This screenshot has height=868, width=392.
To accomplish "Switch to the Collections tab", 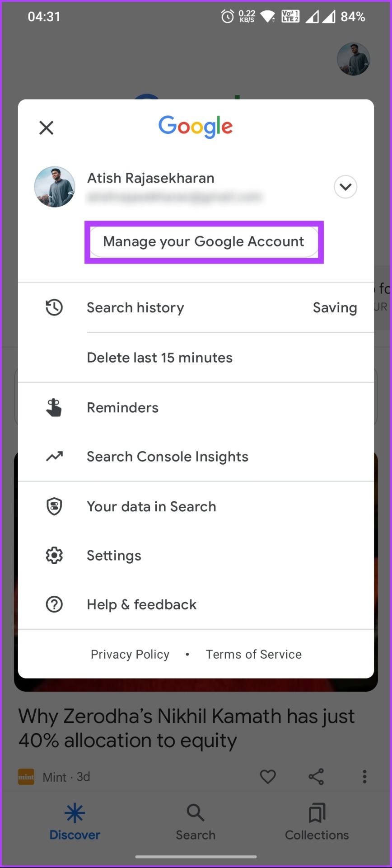I will tap(317, 822).
